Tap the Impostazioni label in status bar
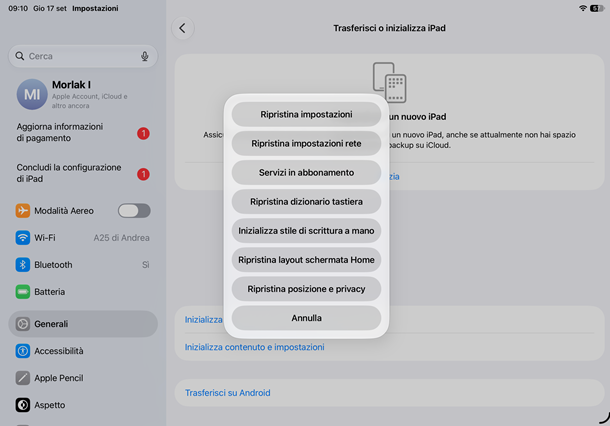Screen dimensions: 610x426 (95, 8)
